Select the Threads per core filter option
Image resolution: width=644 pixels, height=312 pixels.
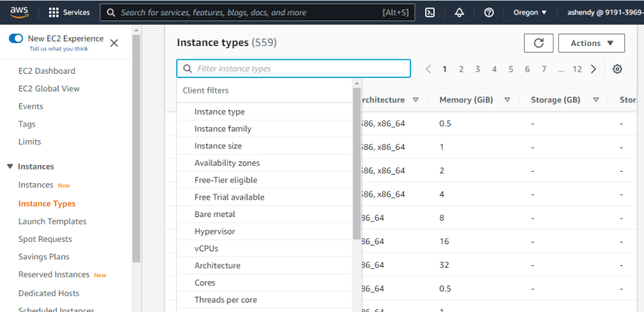264,300
